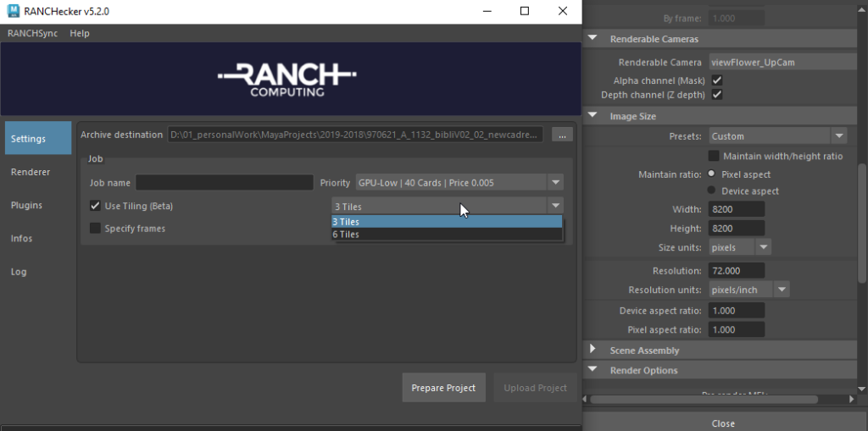Select the Pixel aspect radio button
The height and width of the screenshot is (431, 868).
pyautogui.click(x=712, y=174)
